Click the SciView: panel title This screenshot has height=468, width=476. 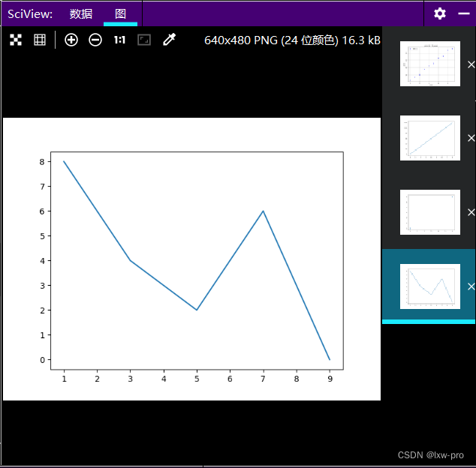click(30, 14)
